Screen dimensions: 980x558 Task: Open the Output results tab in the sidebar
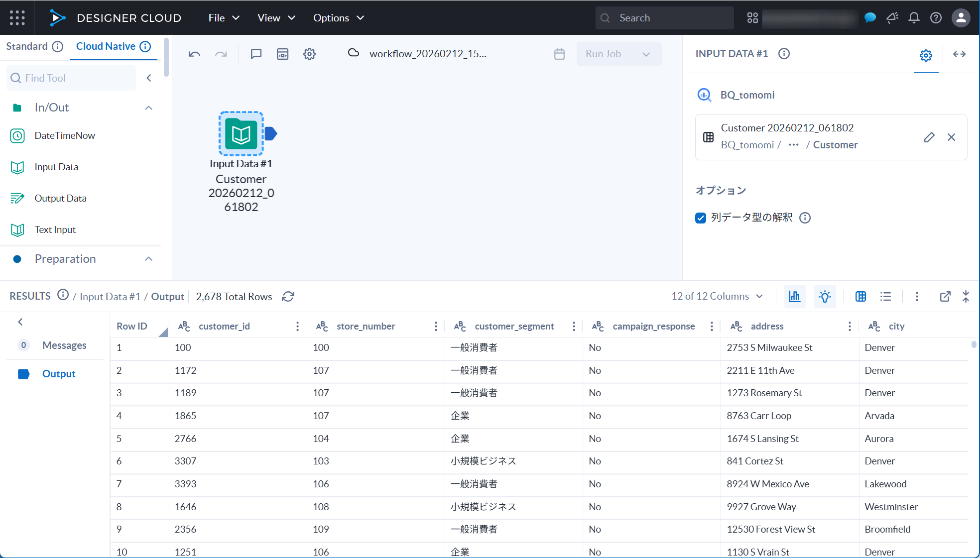pyautogui.click(x=59, y=373)
